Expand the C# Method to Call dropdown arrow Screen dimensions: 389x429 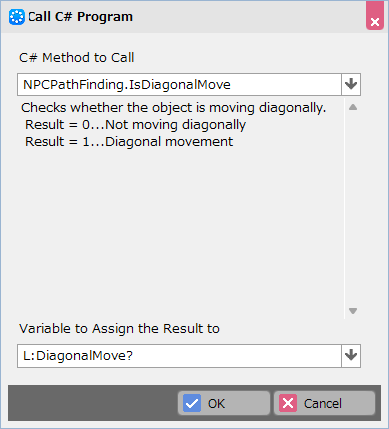pyautogui.click(x=351, y=84)
